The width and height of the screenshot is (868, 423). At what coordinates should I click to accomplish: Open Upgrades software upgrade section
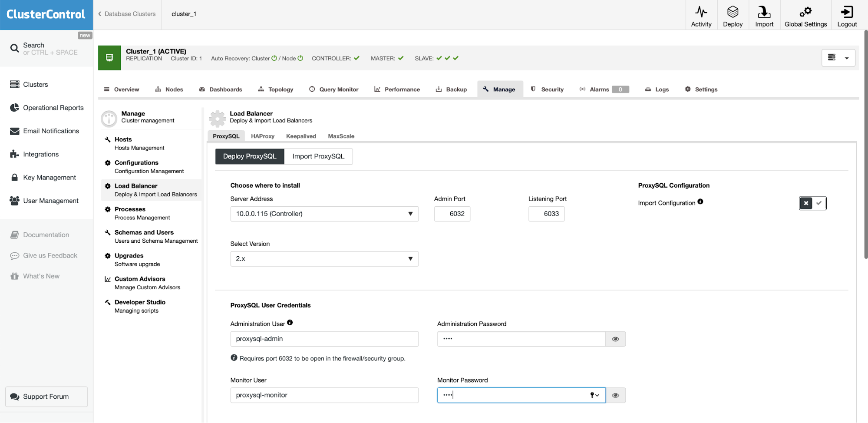tap(151, 260)
